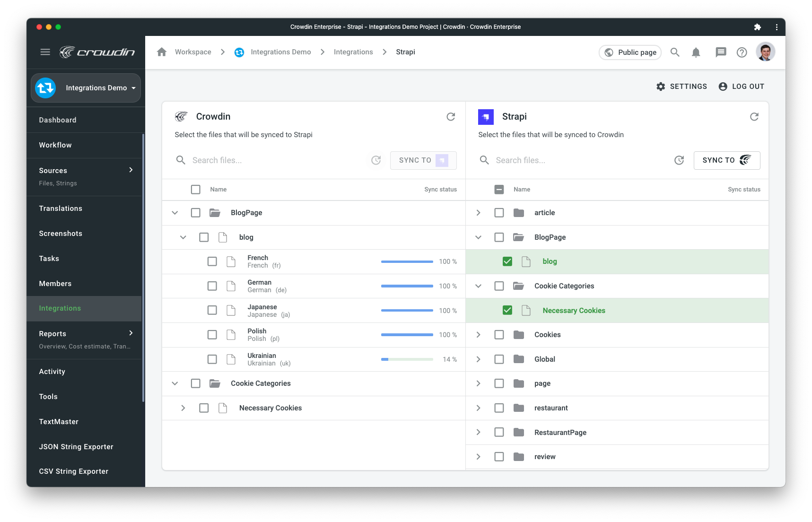Open the help question mark icon
The width and height of the screenshot is (812, 522).
(742, 52)
